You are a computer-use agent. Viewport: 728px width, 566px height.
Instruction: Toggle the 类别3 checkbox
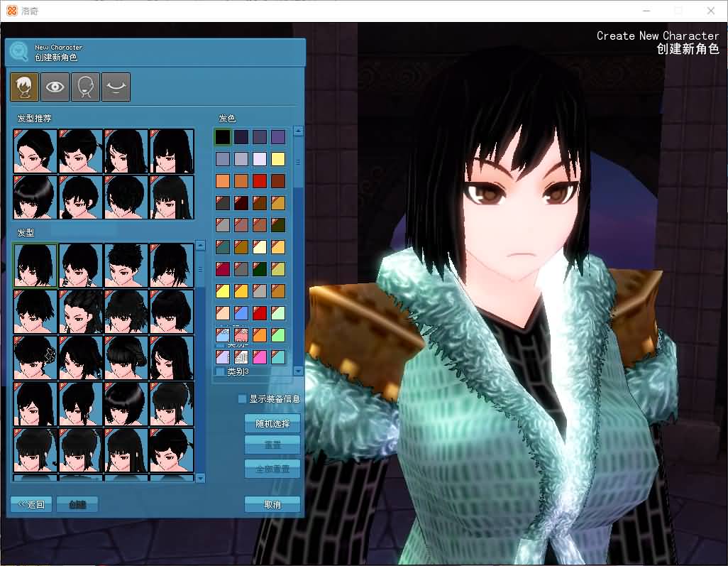coord(218,371)
